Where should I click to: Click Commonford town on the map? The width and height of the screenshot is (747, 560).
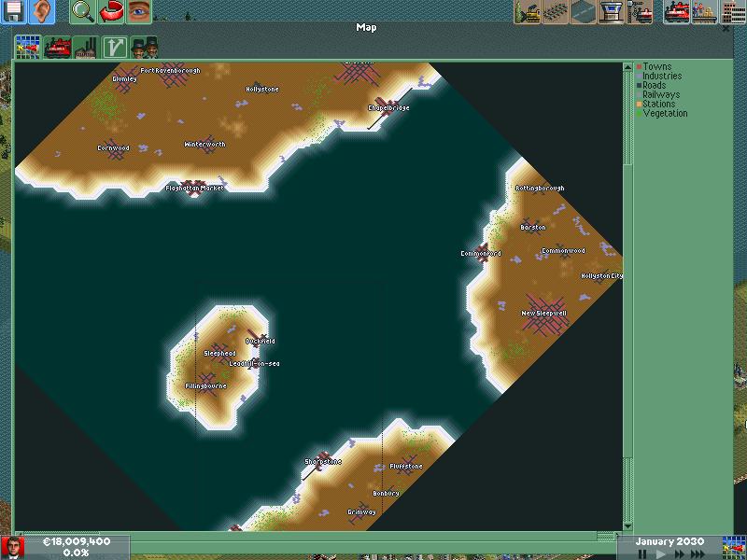pos(481,253)
